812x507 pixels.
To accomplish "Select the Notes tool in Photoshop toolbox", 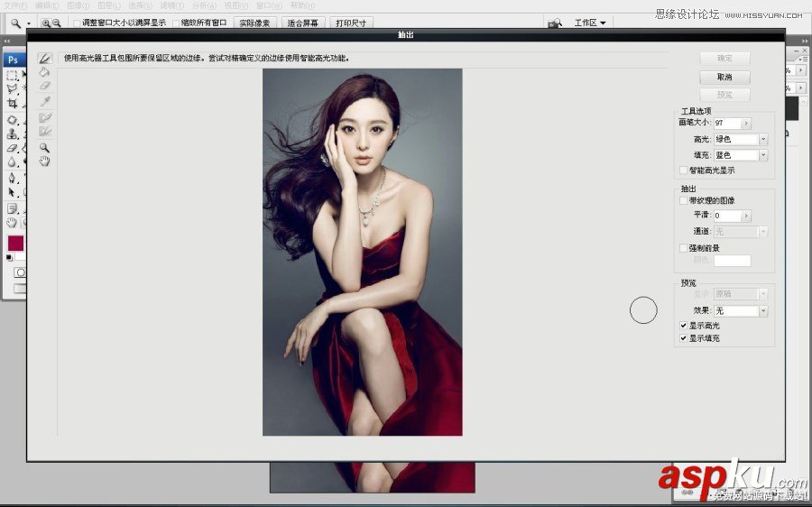I will [12, 208].
